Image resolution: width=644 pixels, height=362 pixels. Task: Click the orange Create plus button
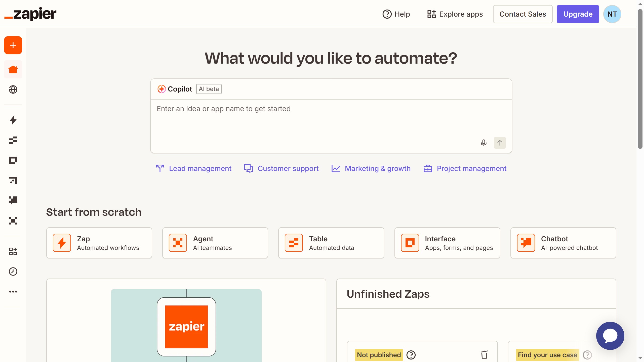13,45
